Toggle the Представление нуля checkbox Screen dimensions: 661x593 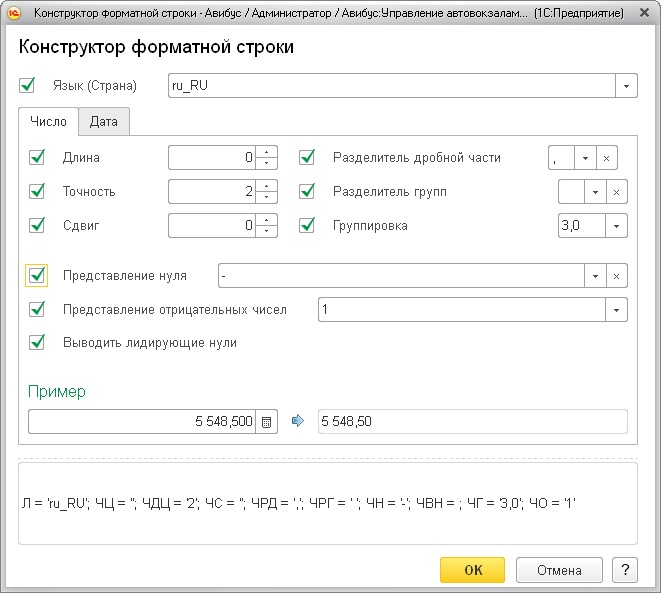click(x=38, y=276)
